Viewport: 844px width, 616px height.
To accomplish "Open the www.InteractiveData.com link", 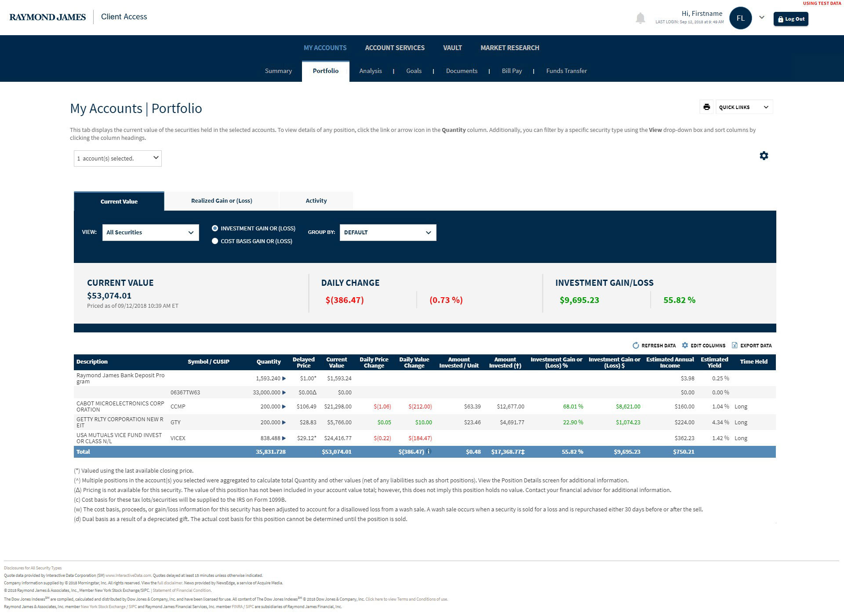I will 128,575.
